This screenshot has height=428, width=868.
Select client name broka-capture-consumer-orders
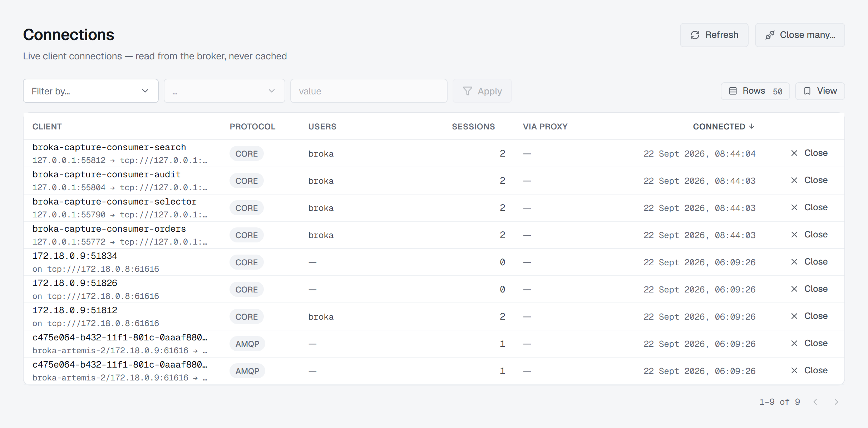(109, 229)
